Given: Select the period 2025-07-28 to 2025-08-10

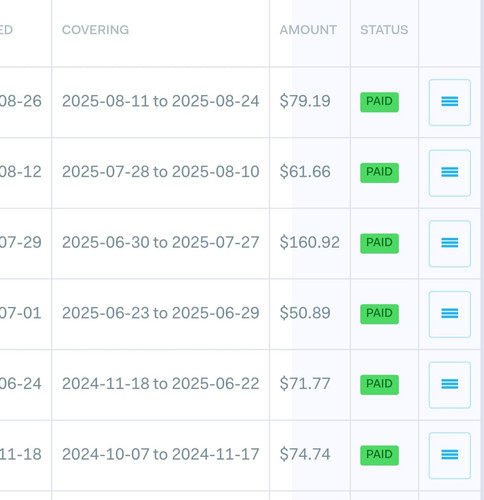Looking at the screenshot, I should 161,172.
